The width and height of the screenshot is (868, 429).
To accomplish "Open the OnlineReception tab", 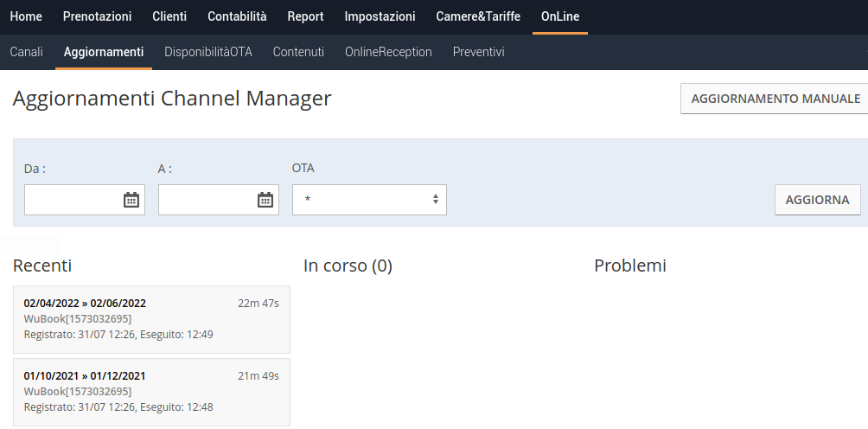I will pos(388,52).
